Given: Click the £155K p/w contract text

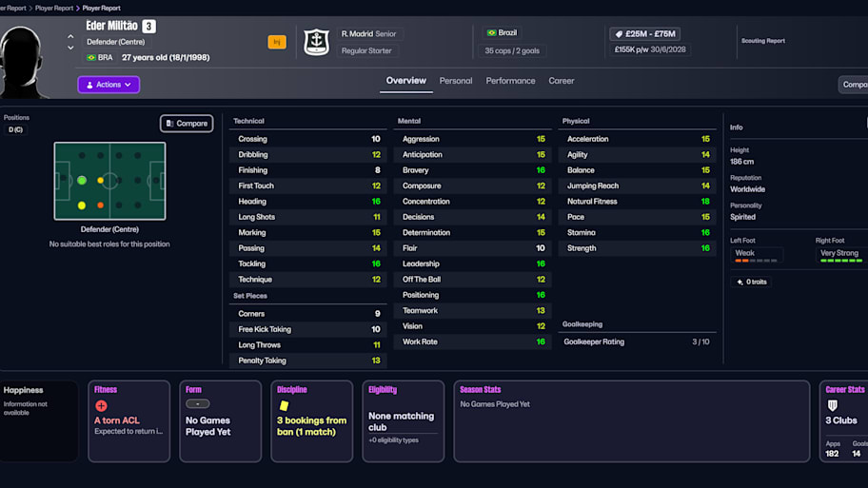Looking at the screenshot, I should [x=650, y=49].
